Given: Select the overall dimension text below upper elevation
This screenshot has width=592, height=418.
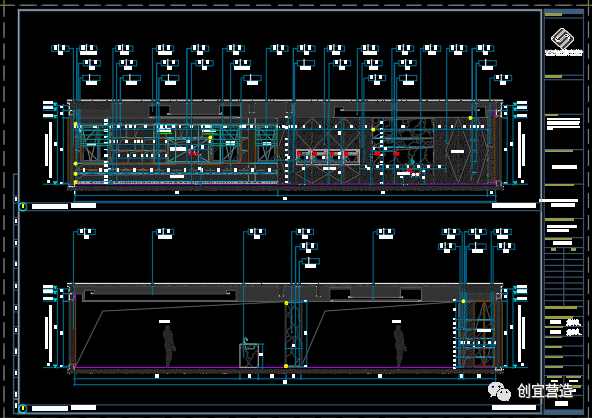Looking at the screenshot, I should tap(285, 198).
